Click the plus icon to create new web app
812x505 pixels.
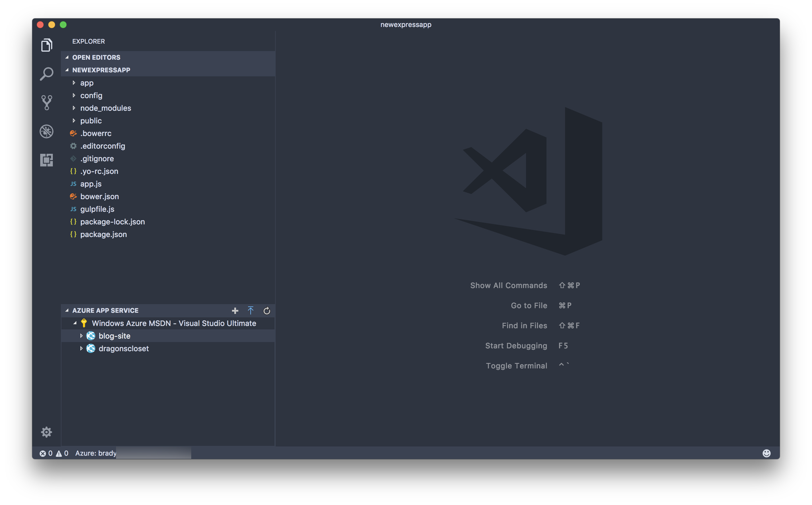pyautogui.click(x=235, y=311)
